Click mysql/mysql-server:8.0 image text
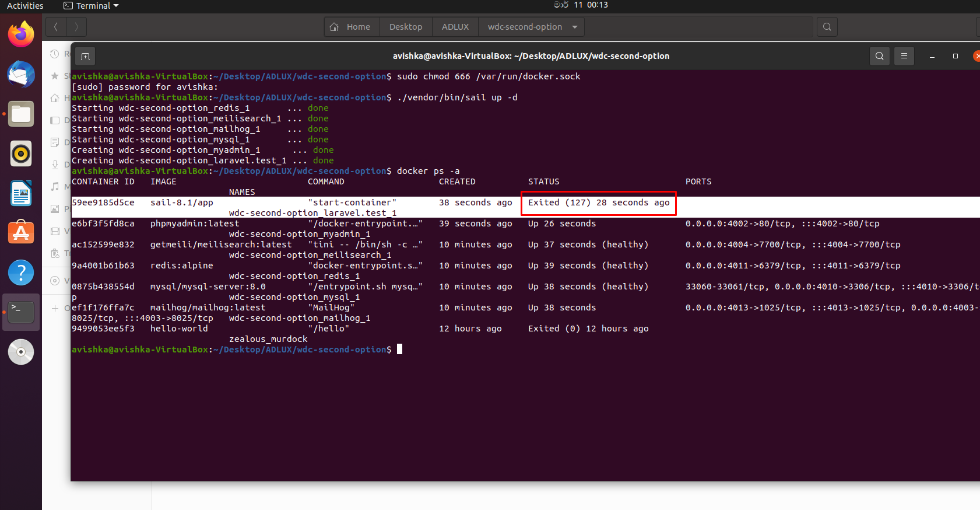The image size is (980, 510). (x=208, y=287)
